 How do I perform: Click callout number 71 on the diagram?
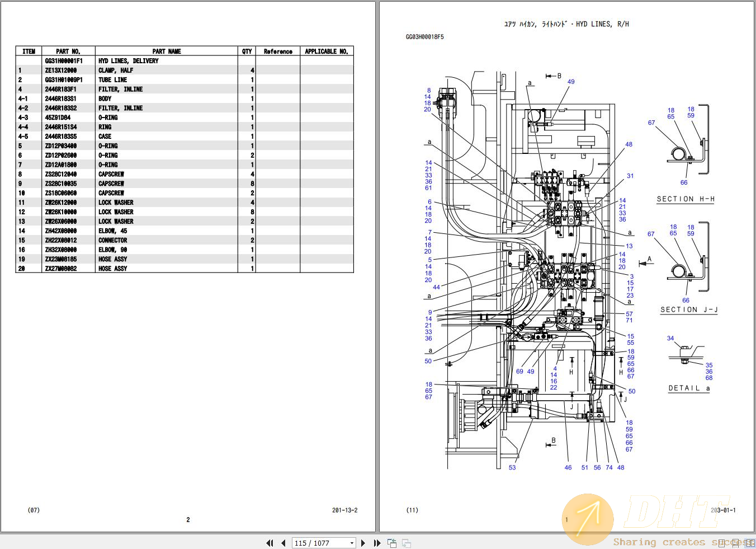click(x=629, y=321)
